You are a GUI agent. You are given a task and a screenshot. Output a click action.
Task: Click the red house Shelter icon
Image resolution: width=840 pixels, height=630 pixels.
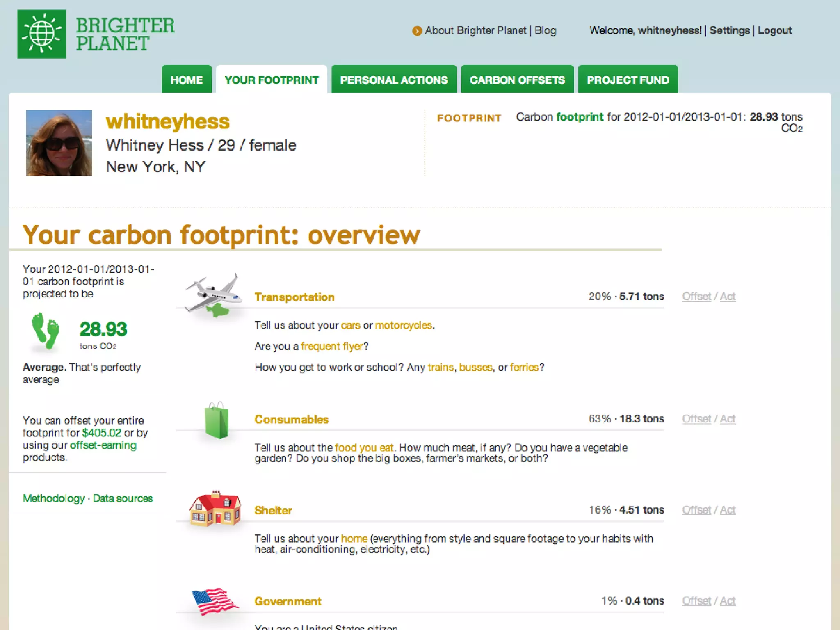pyautogui.click(x=215, y=509)
